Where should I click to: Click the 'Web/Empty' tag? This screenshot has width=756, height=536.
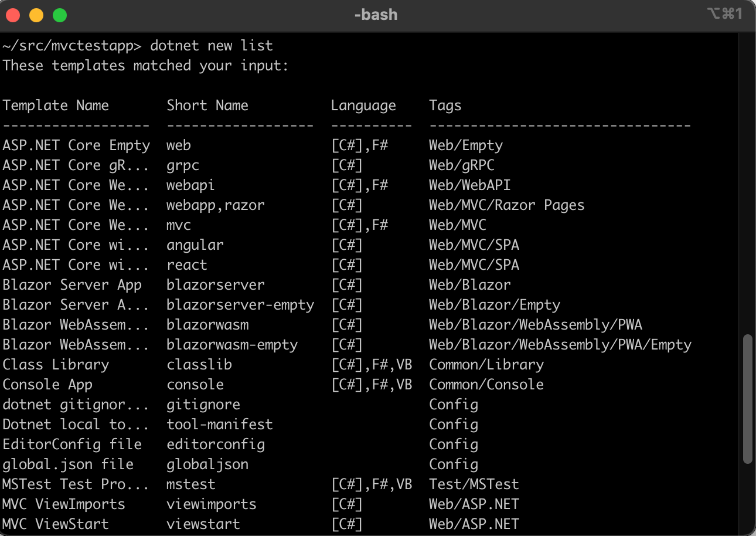point(466,145)
